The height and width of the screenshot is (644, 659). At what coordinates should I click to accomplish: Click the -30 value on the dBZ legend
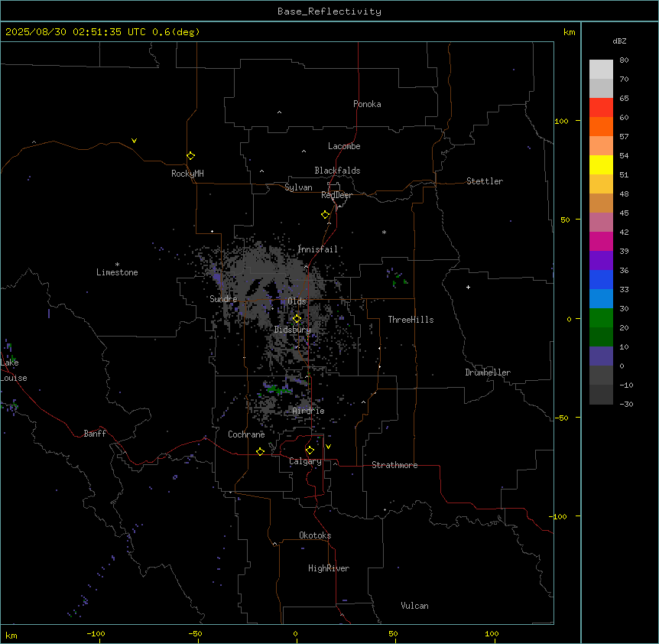pyautogui.click(x=626, y=405)
